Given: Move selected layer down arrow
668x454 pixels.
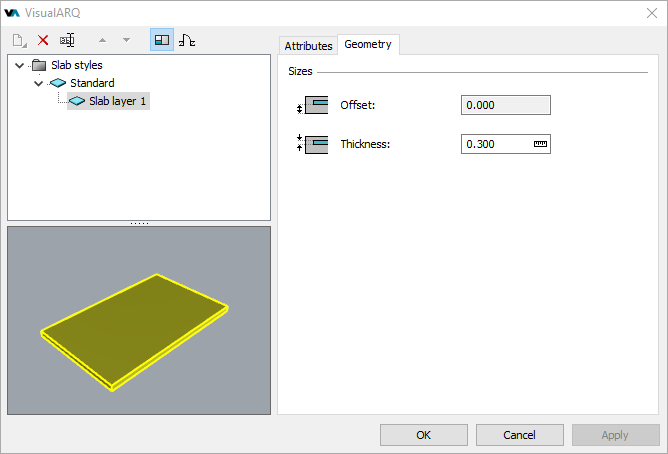Looking at the screenshot, I should coord(126,40).
